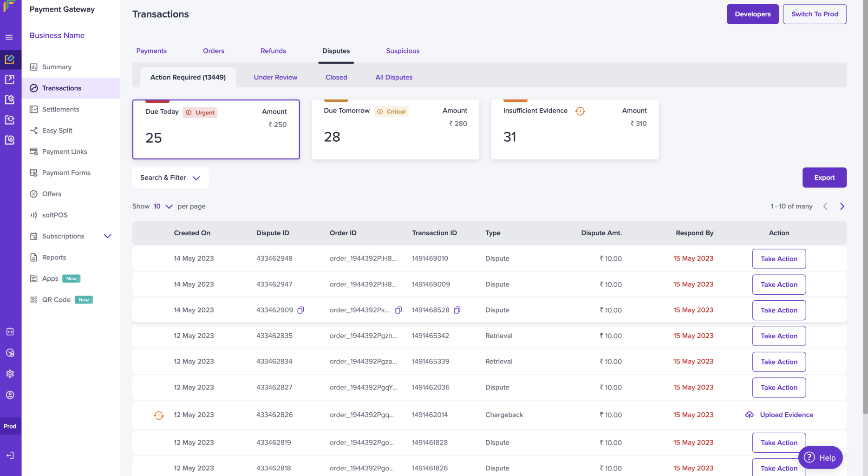Upload Evidence for chargeback 433462826
868x476 pixels.
pyautogui.click(x=779, y=415)
